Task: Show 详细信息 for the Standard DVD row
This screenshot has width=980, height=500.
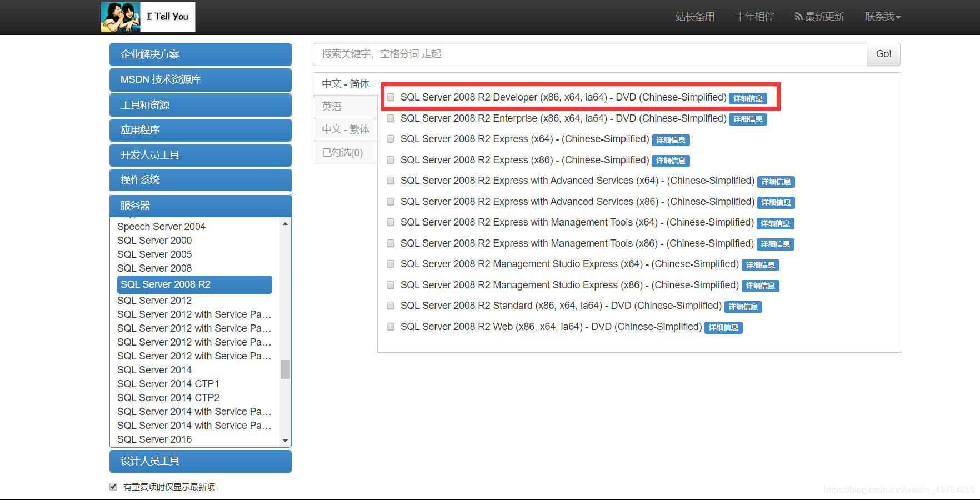Action: 743,307
